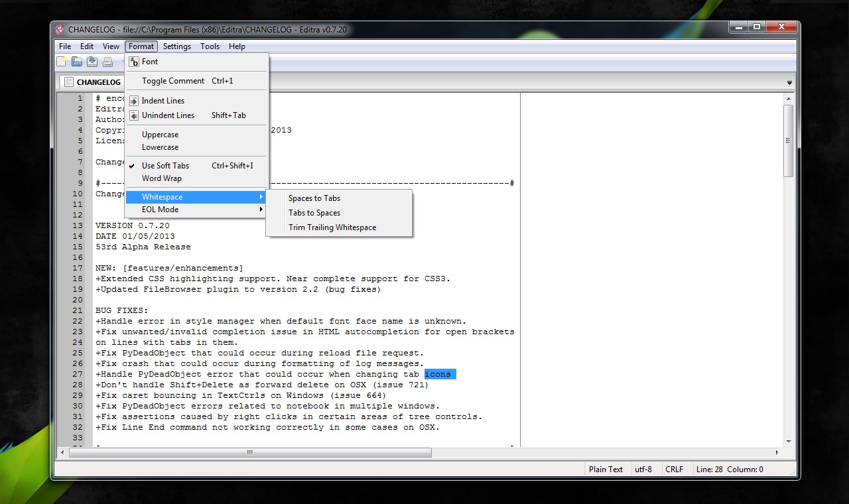The width and height of the screenshot is (849, 504).
Task: Click line number 20 in the margin
Action: (x=78, y=300)
